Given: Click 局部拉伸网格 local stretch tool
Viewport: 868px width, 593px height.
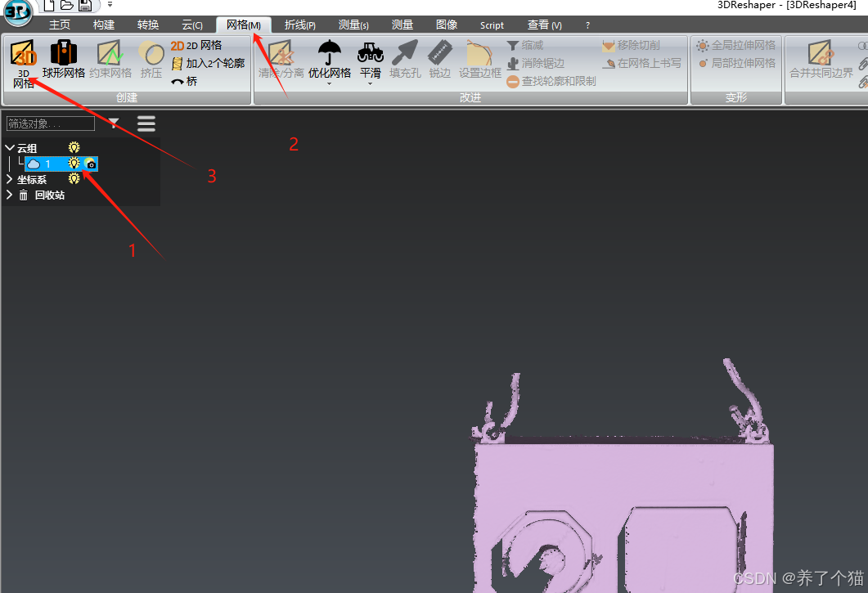Looking at the screenshot, I should [736, 63].
